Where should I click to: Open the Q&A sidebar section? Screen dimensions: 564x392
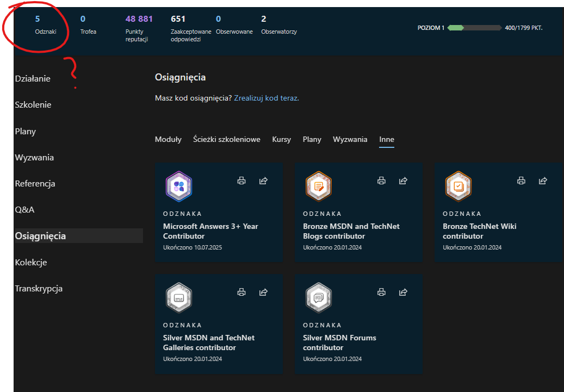pyautogui.click(x=24, y=210)
